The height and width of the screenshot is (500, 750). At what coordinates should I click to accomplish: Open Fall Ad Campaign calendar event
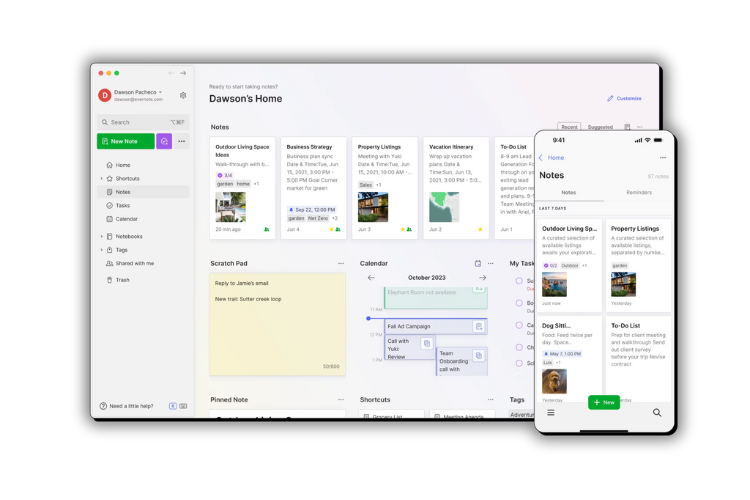tap(436, 326)
